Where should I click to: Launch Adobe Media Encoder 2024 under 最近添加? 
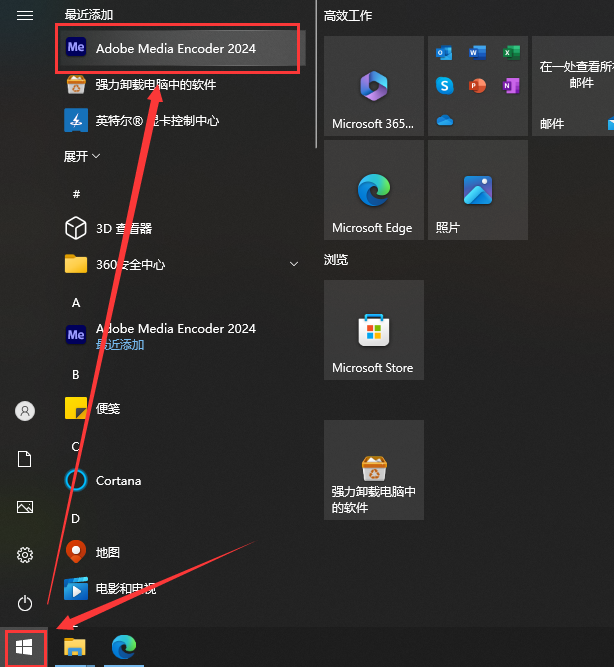click(x=178, y=48)
